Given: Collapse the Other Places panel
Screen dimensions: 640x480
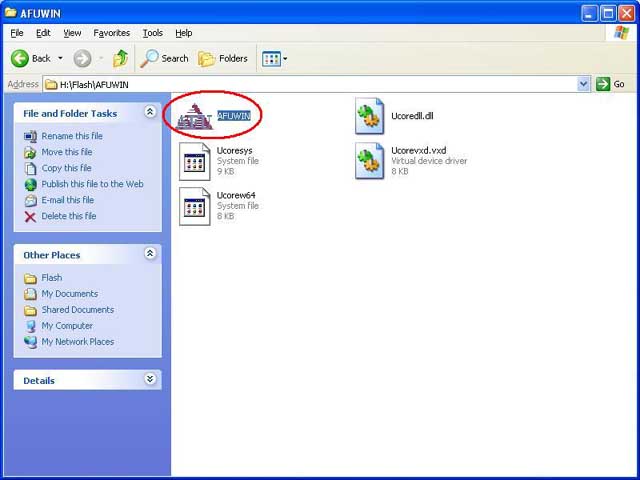Looking at the screenshot, I should pyautogui.click(x=150, y=253).
